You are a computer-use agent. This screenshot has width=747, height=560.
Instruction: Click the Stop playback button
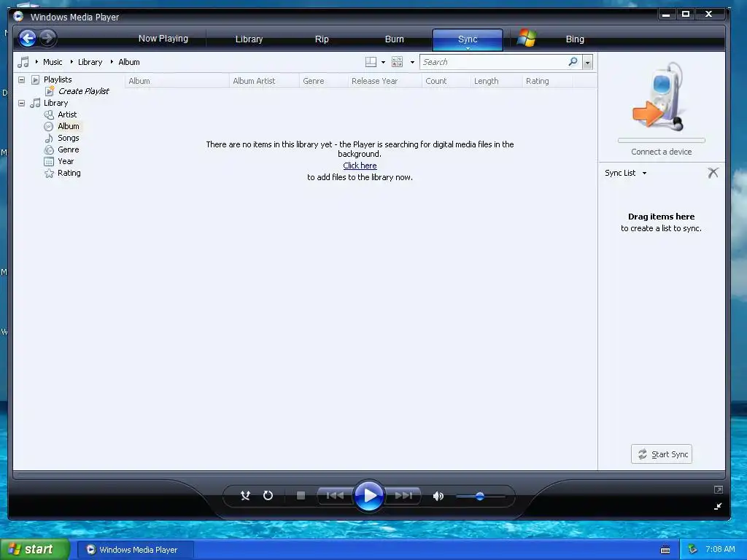pyautogui.click(x=301, y=496)
